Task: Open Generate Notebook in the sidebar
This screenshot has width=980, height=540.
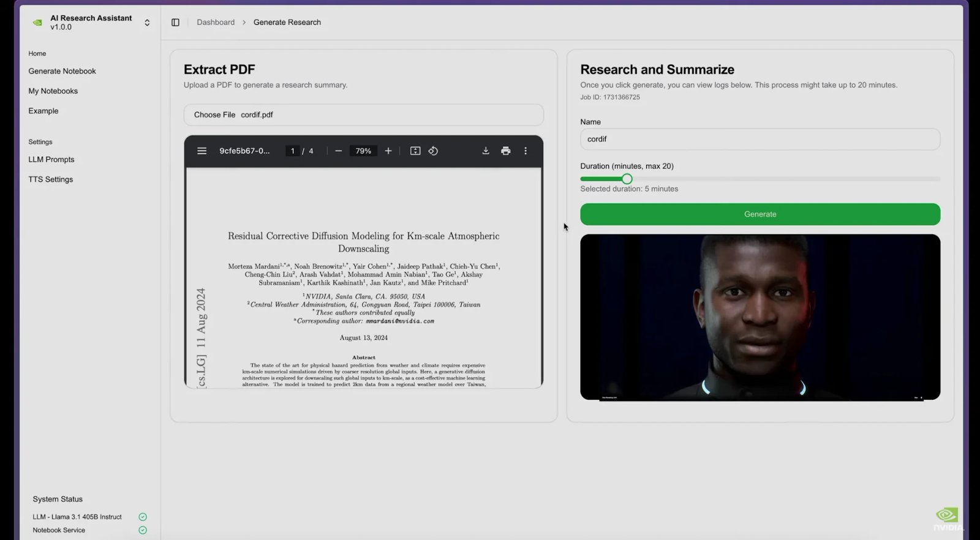Action: [x=62, y=71]
